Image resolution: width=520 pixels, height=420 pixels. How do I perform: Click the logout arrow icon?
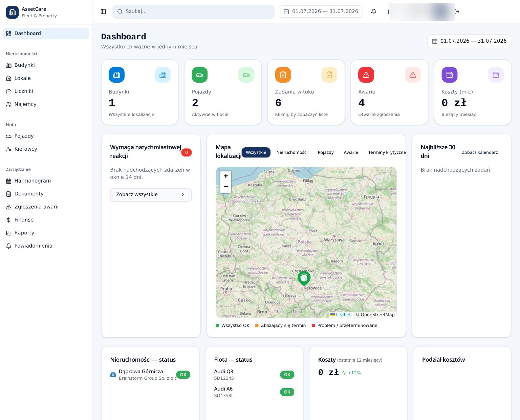(457, 12)
